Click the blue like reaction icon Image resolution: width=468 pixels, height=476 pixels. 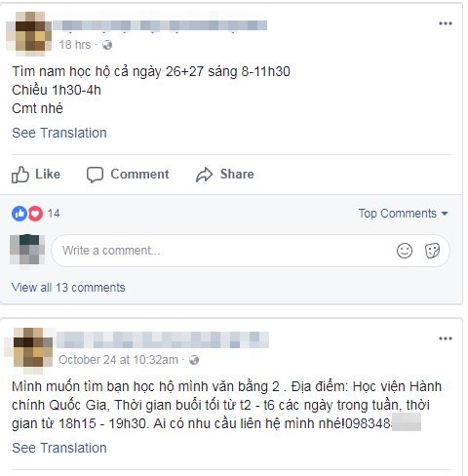[x=19, y=214]
